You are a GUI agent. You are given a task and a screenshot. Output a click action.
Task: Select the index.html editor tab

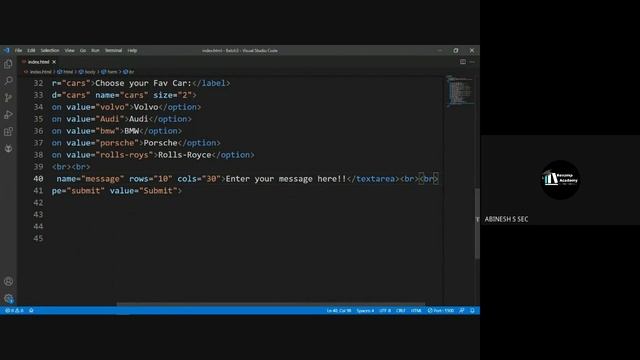(38, 62)
